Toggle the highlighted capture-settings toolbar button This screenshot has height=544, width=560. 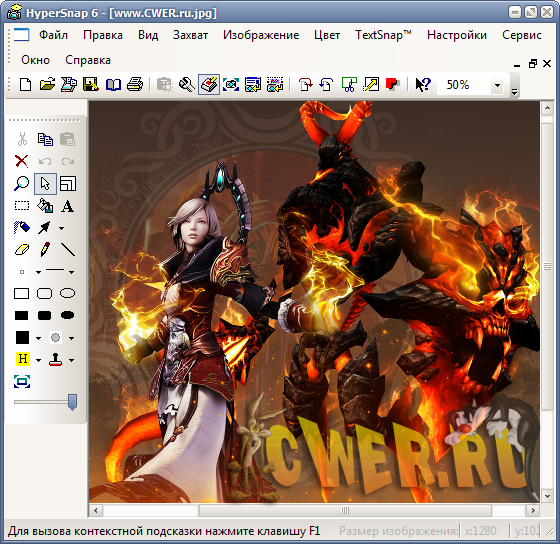point(209,85)
